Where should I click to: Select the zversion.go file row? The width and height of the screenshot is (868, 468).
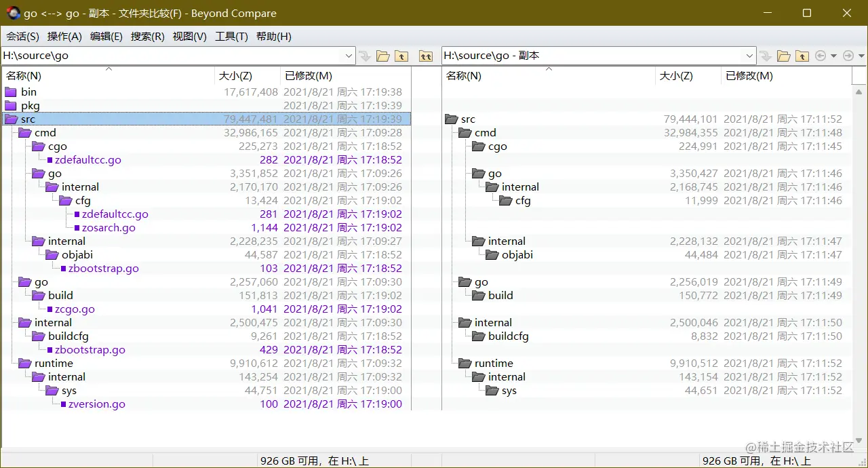[206, 404]
